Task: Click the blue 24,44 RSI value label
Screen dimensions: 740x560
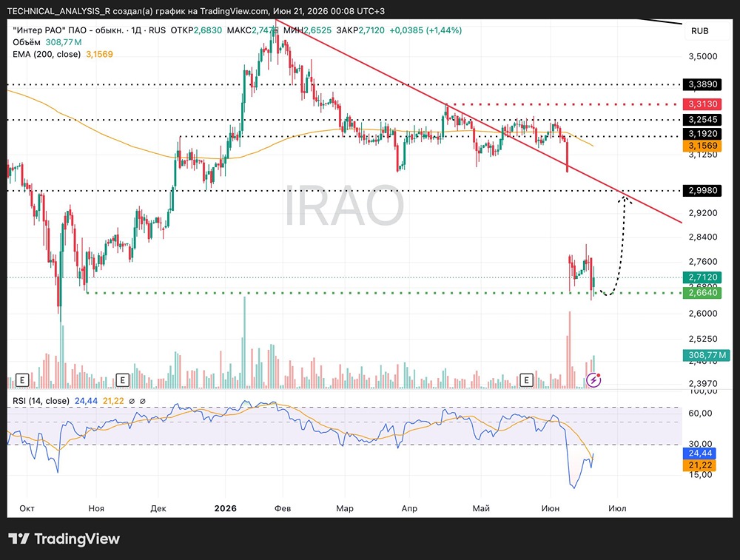Action: point(700,453)
